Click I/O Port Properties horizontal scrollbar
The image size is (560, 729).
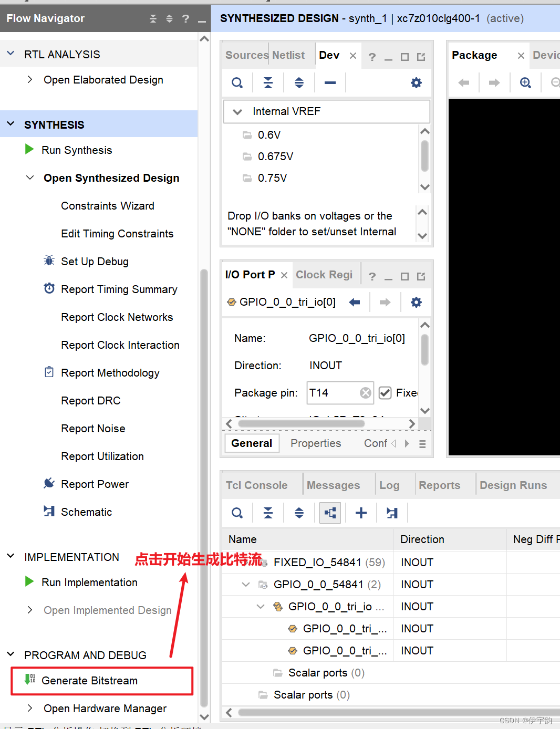(x=302, y=423)
